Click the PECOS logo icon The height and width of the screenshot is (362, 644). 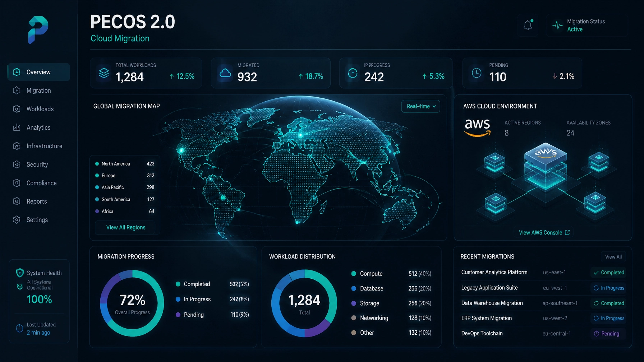pos(38,30)
